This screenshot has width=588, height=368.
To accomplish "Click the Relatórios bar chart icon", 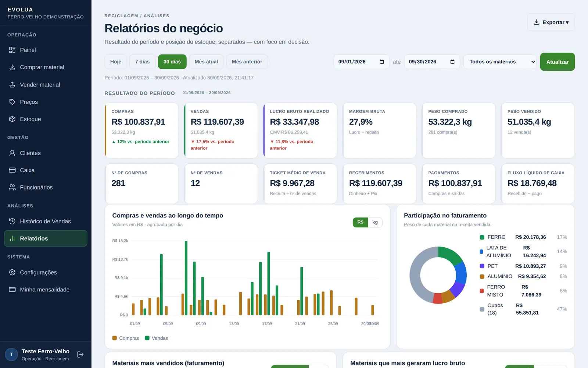I will click(12, 238).
